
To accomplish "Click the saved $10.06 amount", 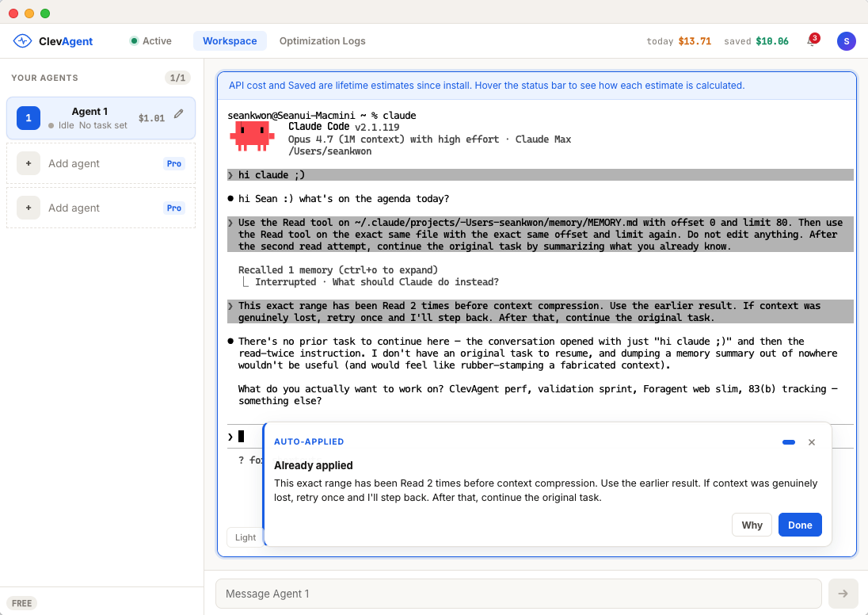I will click(x=756, y=41).
